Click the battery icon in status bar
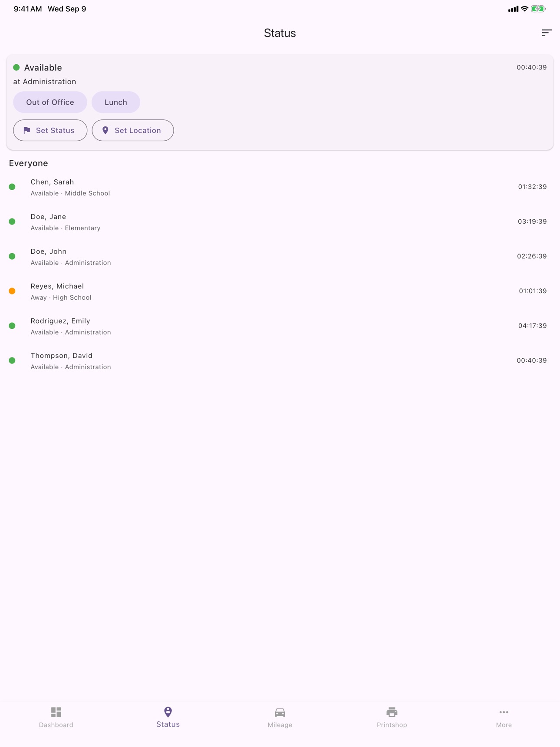Viewport: 560px width, 747px height. pos(538,9)
